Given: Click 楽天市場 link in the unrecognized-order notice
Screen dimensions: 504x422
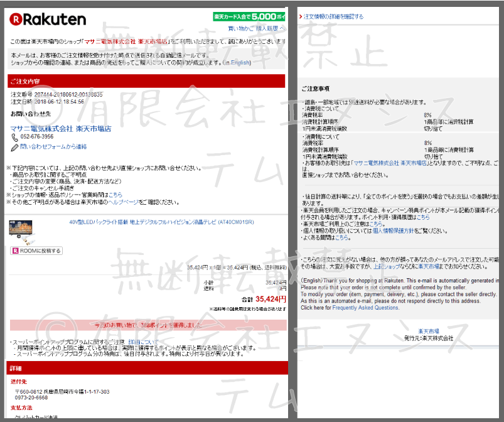Looking at the screenshot, I should pyautogui.click(x=429, y=267).
